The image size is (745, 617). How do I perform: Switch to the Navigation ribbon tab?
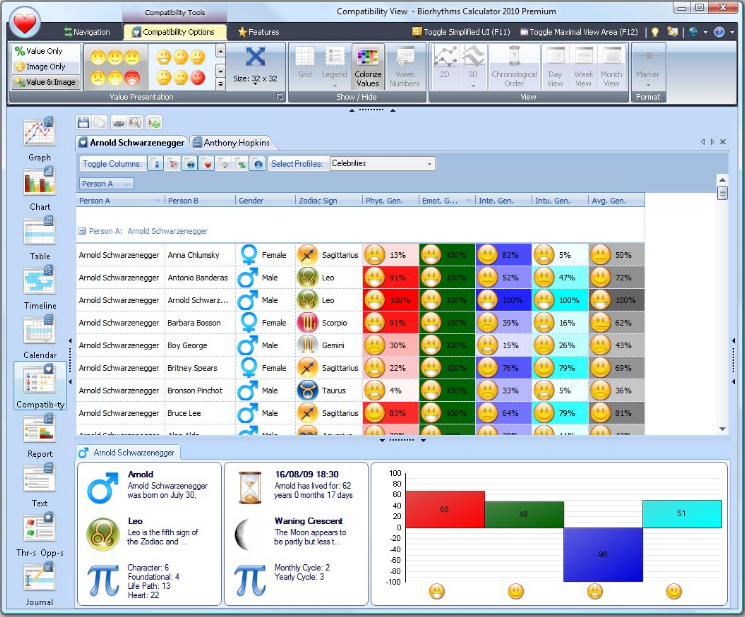(x=87, y=32)
